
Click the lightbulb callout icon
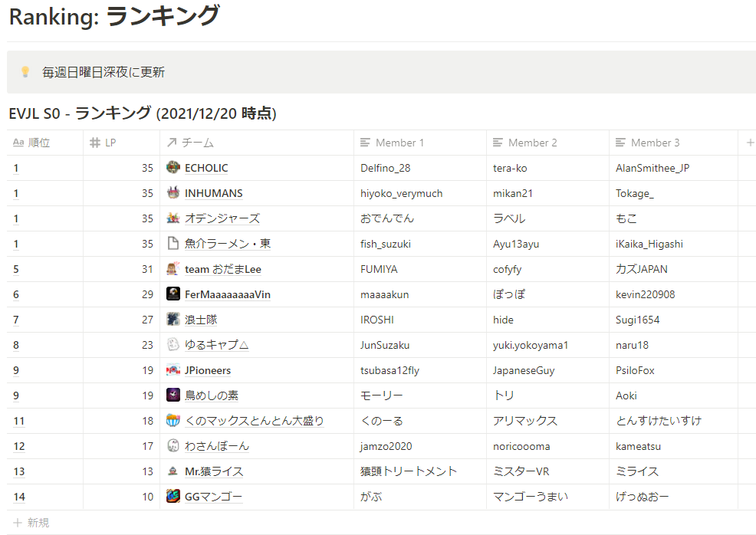[x=25, y=72]
